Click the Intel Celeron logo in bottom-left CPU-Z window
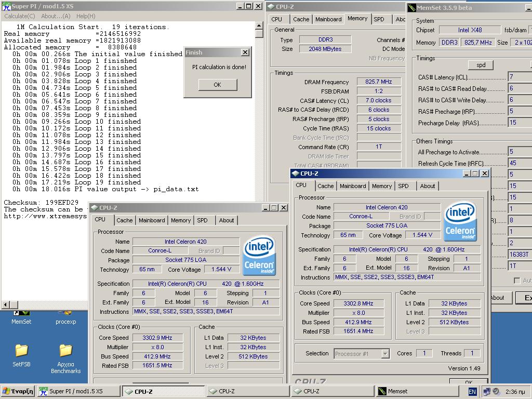The width and height of the screenshot is (532, 399). click(x=259, y=256)
